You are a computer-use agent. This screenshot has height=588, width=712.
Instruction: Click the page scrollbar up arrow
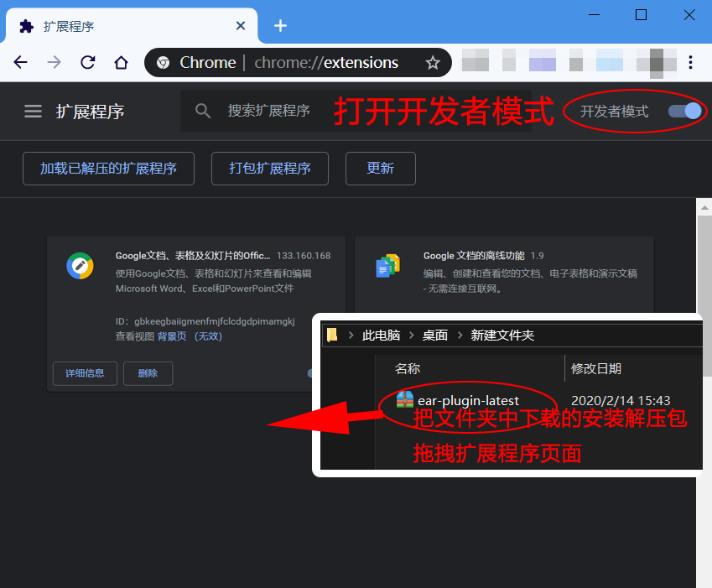704,208
